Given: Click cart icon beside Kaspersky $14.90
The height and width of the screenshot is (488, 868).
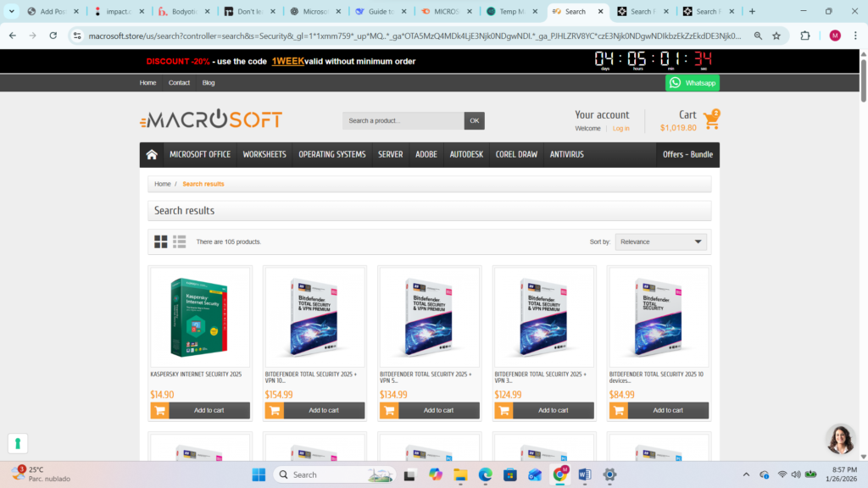Looking at the screenshot, I should tap(159, 410).
